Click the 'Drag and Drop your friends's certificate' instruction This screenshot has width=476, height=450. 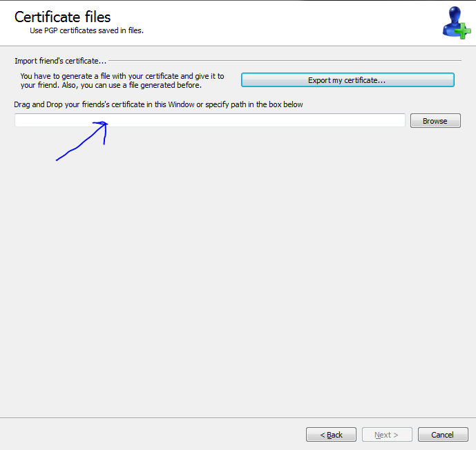point(158,104)
